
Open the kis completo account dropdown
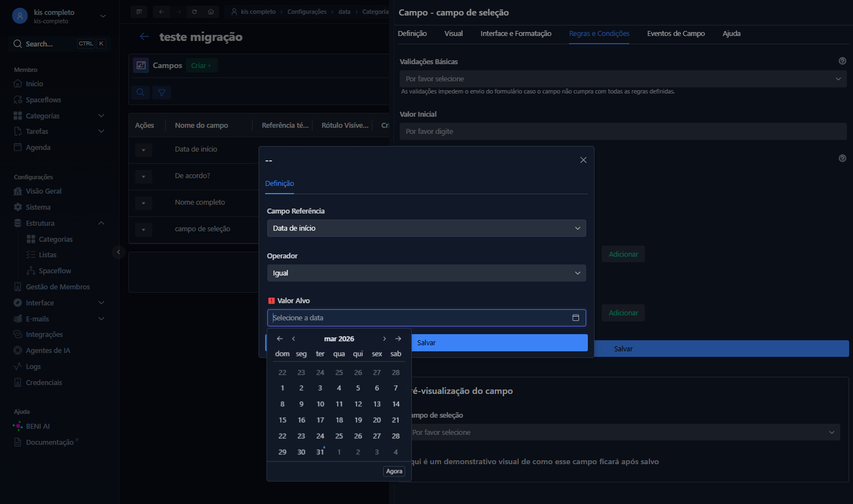[103, 16]
